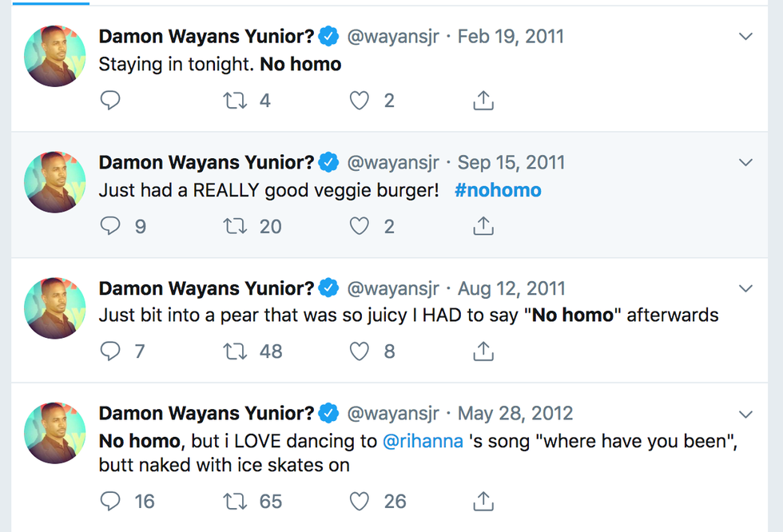Screen dimensions: 783x532
Task: Share the juicy pear tweet
Action: [x=483, y=351]
